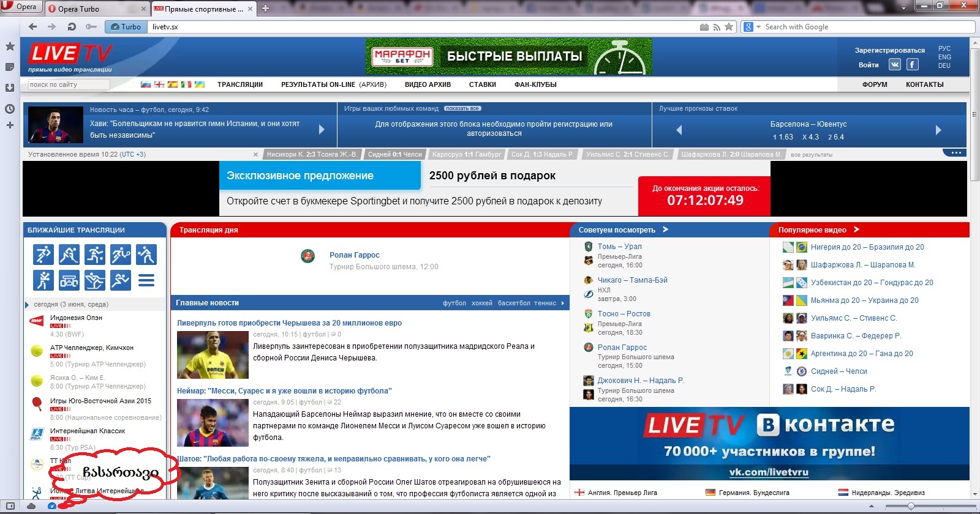The width and height of the screenshot is (980, 514).
Task: Open the 'все результаты' link
Action: pyautogui.click(x=812, y=155)
